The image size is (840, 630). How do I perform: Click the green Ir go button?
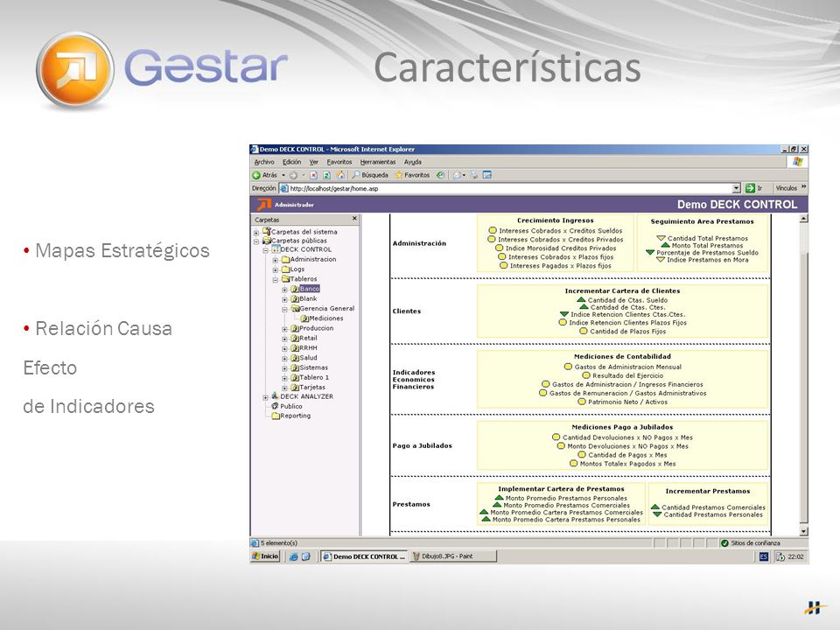click(x=753, y=188)
